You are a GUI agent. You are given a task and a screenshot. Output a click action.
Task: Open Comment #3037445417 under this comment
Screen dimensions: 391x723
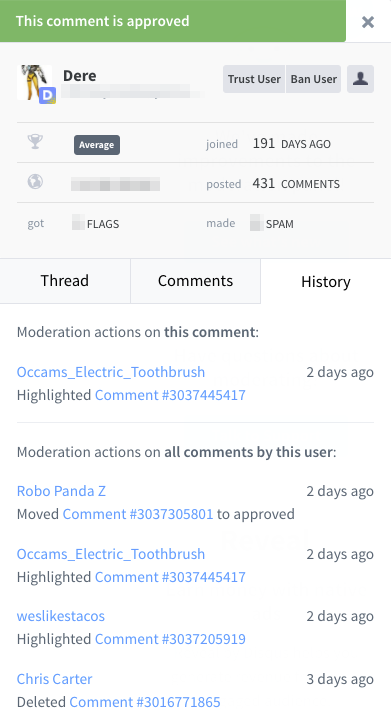click(x=170, y=395)
